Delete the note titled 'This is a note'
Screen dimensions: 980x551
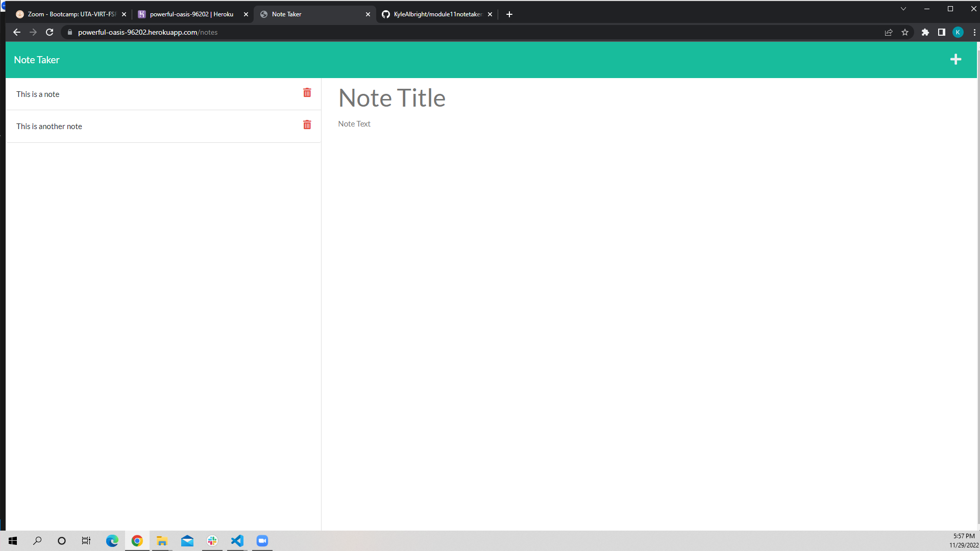pyautogui.click(x=307, y=93)
